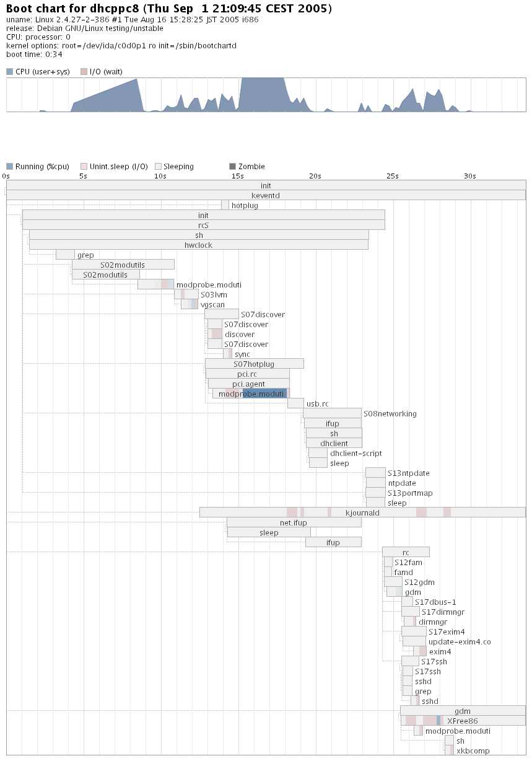Click the 25s timeline label

point(392,176)
